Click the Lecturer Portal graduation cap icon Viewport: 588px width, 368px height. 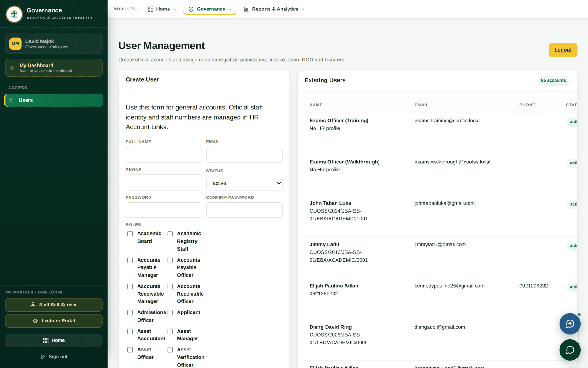point(35,321)
